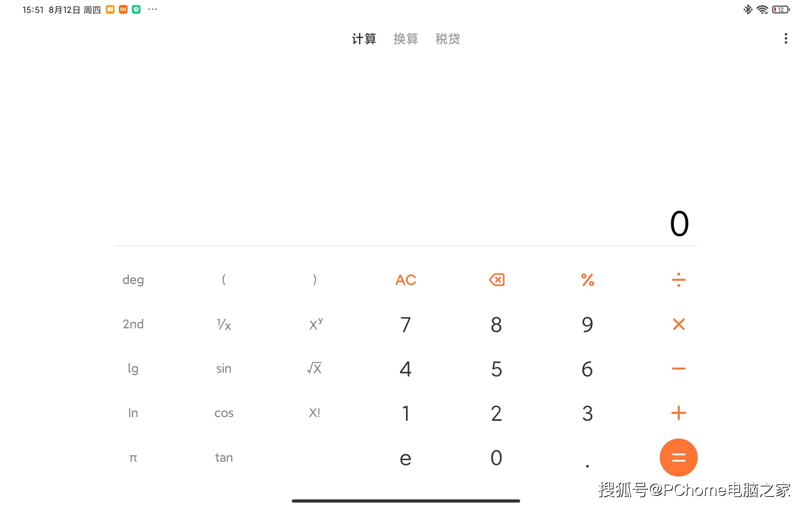Click the AC clear button

405,280
